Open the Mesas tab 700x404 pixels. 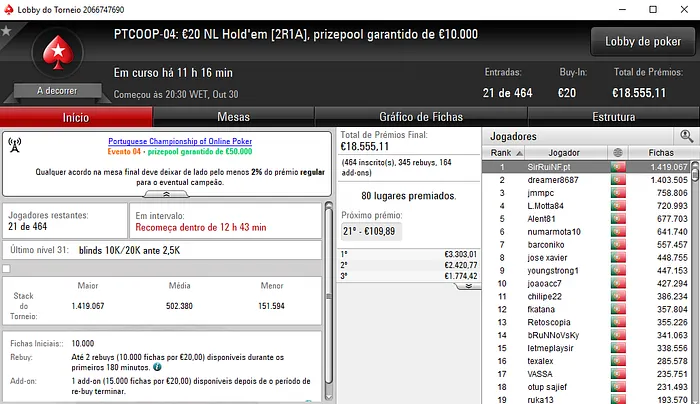[233, 117]
